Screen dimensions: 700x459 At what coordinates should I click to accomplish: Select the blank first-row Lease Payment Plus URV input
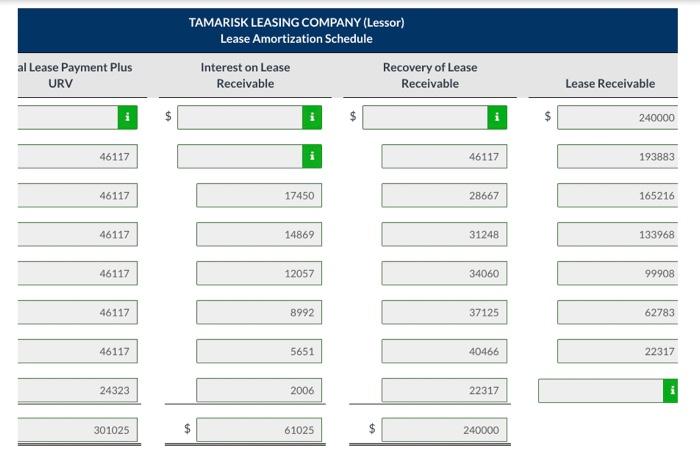click(x=68, y=117)
